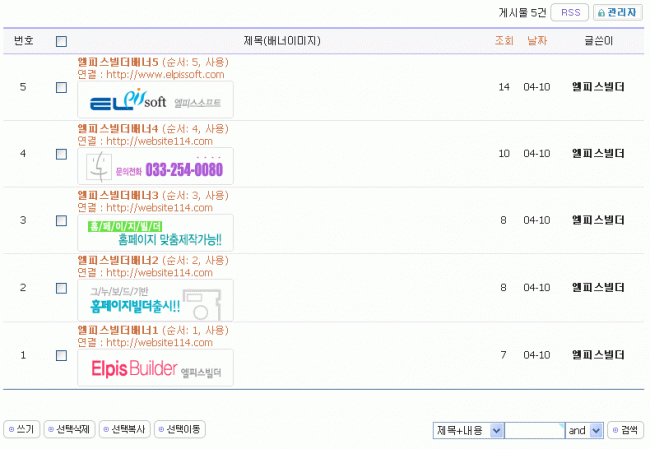Image resolution: width=650 pixels, height=449 pixels.
Task: Click the view count 14
Action: [x=504, y=87]
